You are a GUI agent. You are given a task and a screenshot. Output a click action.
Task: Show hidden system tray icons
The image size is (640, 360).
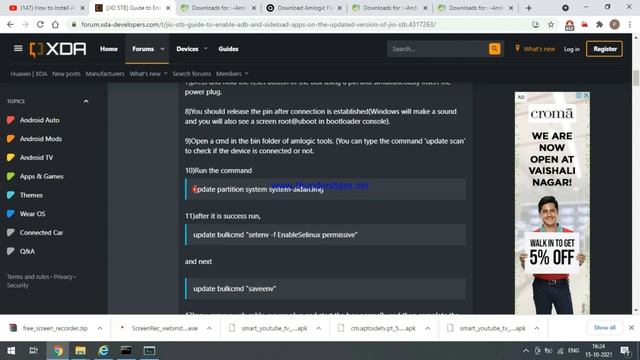click(526, 351)
